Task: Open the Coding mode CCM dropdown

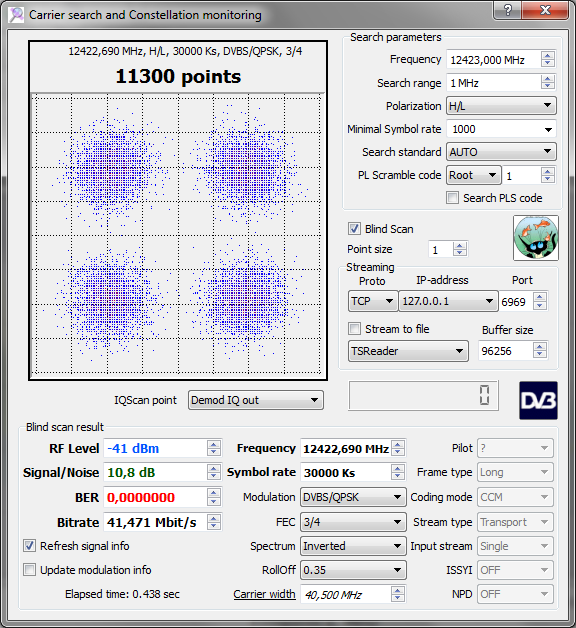Action: click(515, 497)
